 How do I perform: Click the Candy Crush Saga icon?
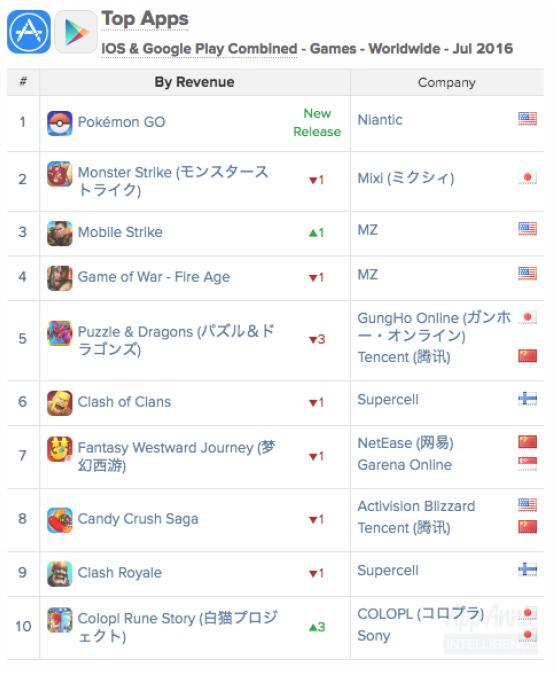point(60,520)
